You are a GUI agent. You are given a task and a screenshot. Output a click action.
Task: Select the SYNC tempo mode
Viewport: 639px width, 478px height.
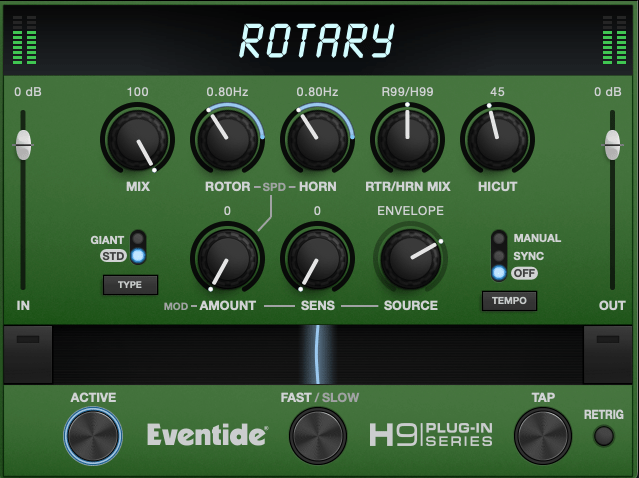pos(498,256)
